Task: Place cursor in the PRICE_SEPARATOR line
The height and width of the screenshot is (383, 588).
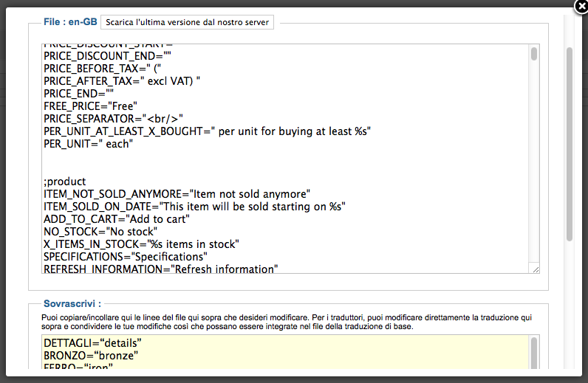Action: pyautogui.click(x=113, y=118)
